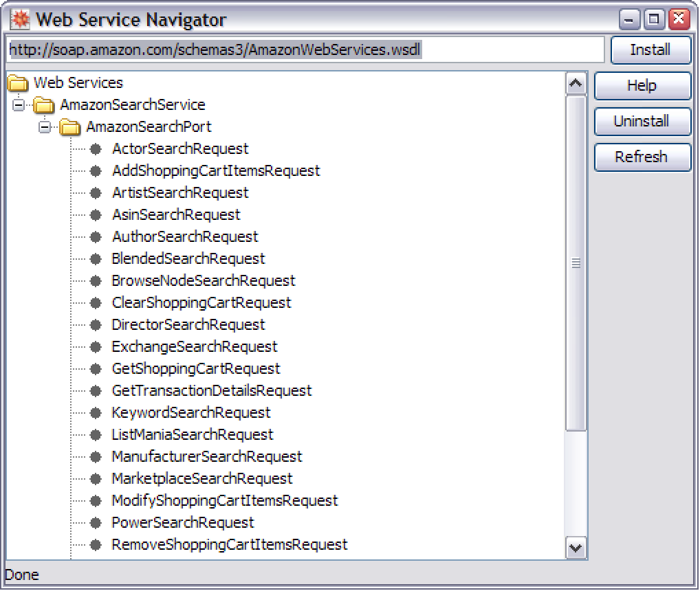Image resolution: width=700 pixels, height=591 pixels.
Task: Select BrowseNodeSearchRequest operation text
Action: (204, 281)
